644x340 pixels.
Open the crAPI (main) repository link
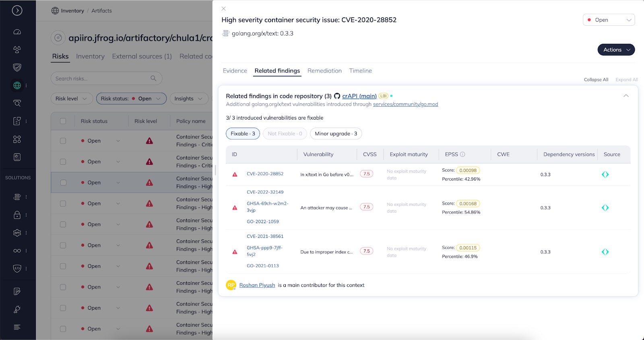pyautogui.click(x=359, y=96)
